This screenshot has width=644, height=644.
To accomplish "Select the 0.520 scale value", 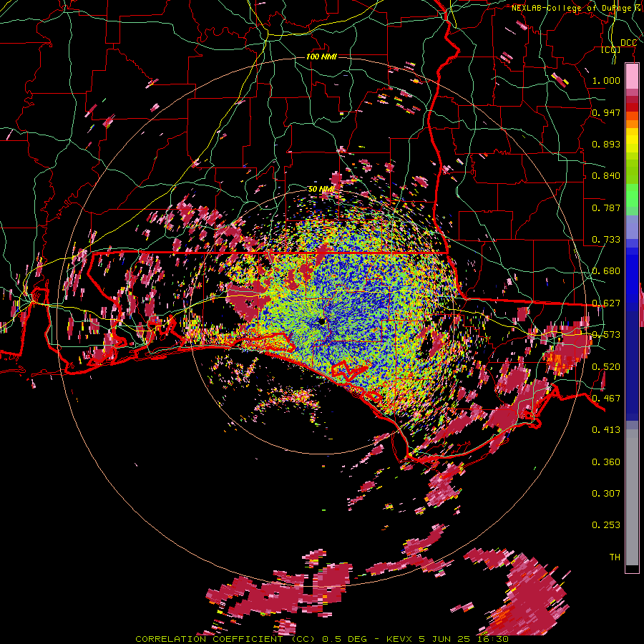I will (x=606, y=366).
